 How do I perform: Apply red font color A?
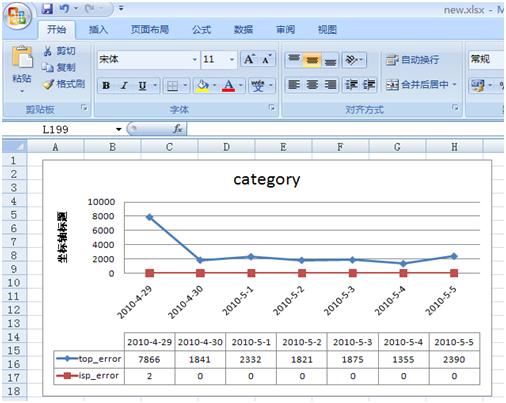tap(228, 86)
